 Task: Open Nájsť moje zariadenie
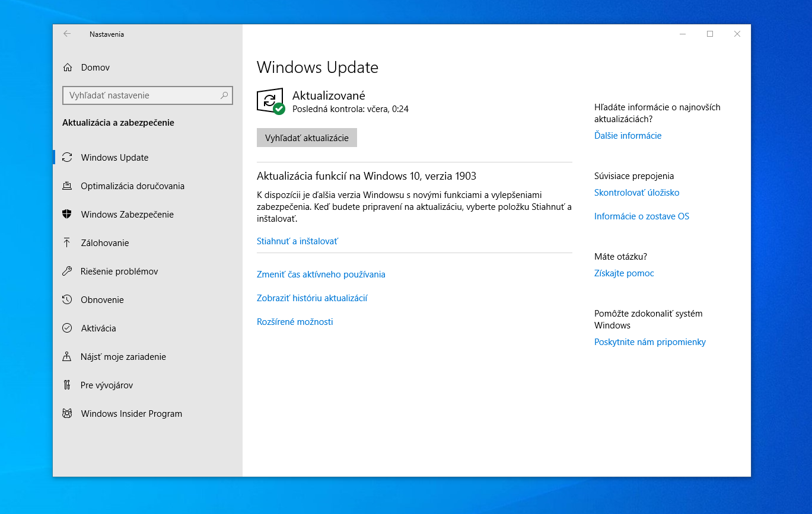(148, 357)
